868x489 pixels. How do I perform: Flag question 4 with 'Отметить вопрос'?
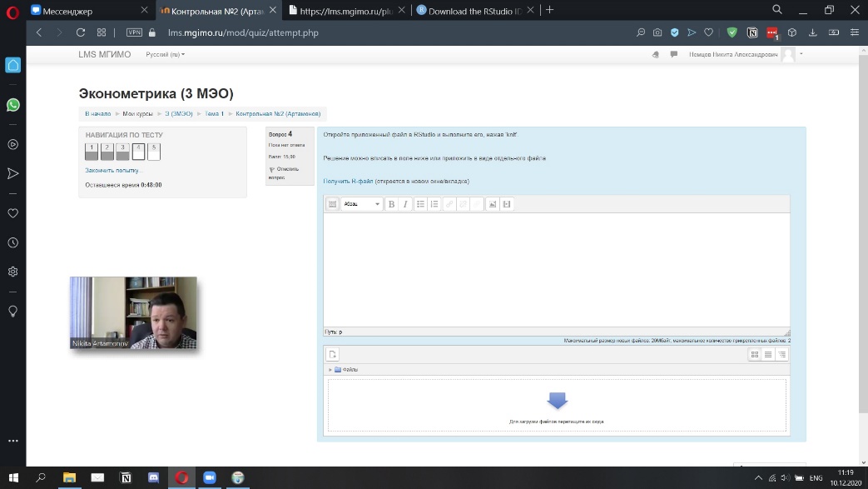point(277,172)
